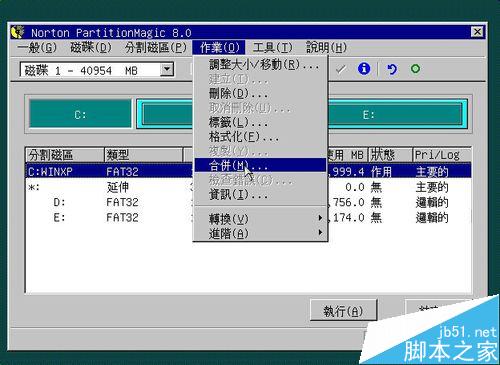This screenshot has height=365, width=500.
Task: Choose 刪除(D) from the menu
Action: click(x=260, y=94)
